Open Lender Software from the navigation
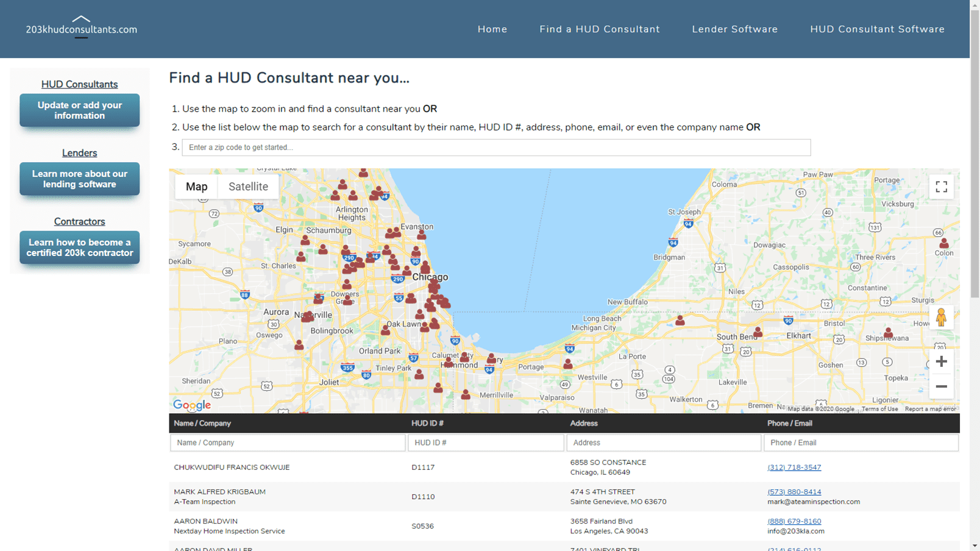 pyautogui.click(x=734, y=29)
